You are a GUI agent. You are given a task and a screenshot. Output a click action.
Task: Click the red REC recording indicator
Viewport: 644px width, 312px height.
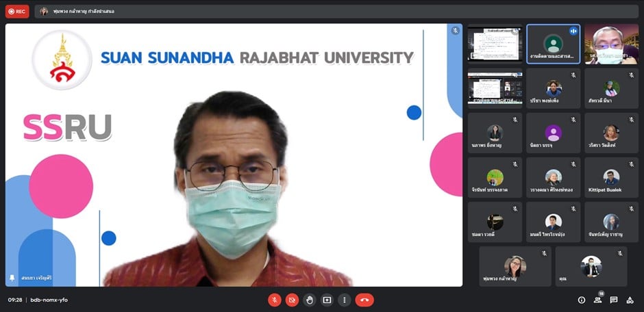click(x=16, y=11)
